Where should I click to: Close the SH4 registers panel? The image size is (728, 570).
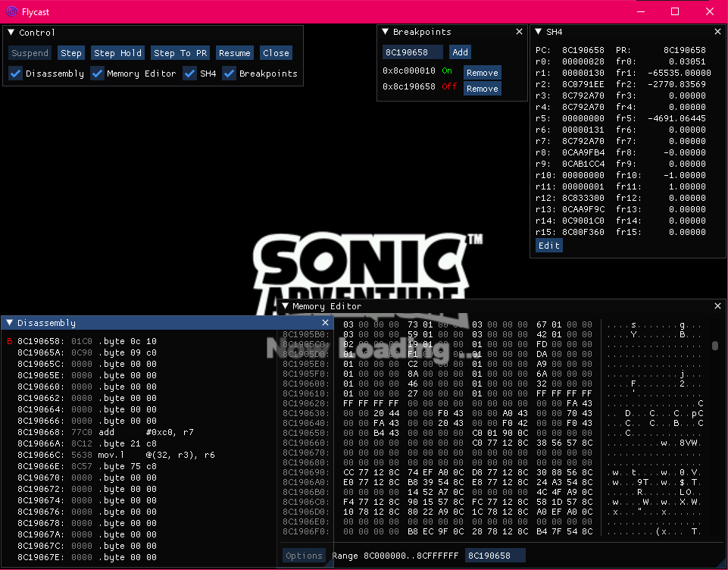tap(717, 32)
